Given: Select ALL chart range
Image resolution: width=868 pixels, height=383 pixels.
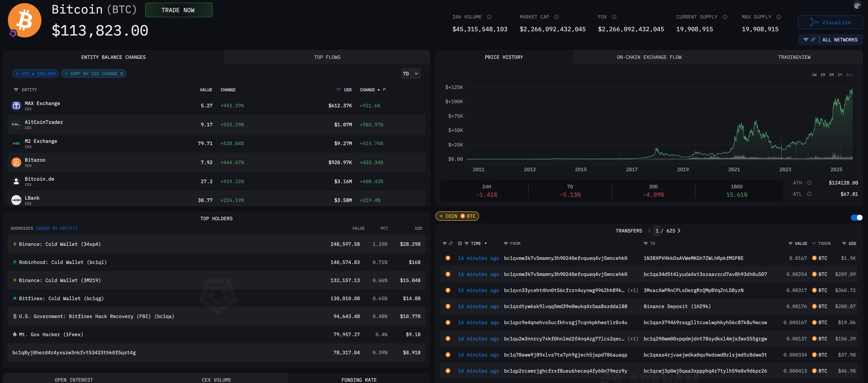Looking at the screenshot, I should [849, 75].
